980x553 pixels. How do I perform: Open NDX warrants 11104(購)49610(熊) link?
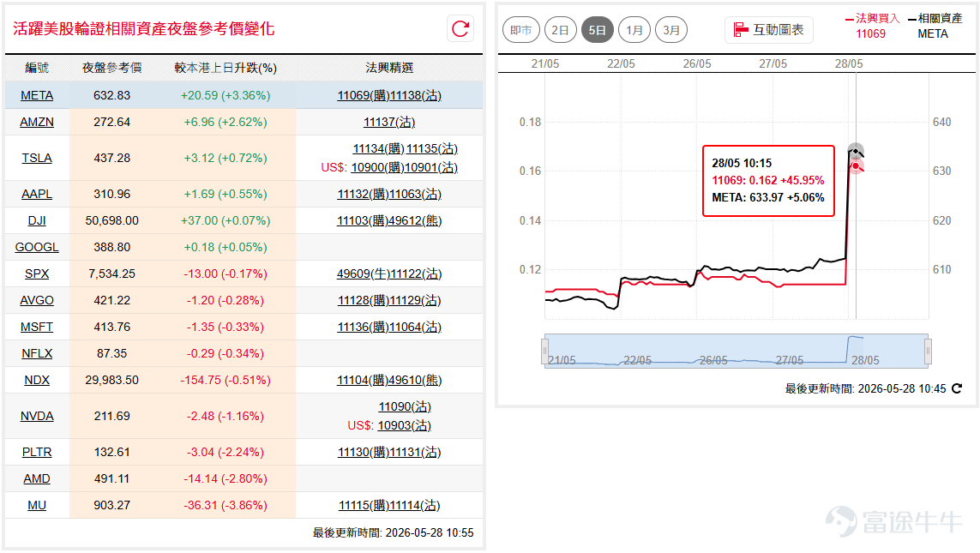tap(389, 380)
